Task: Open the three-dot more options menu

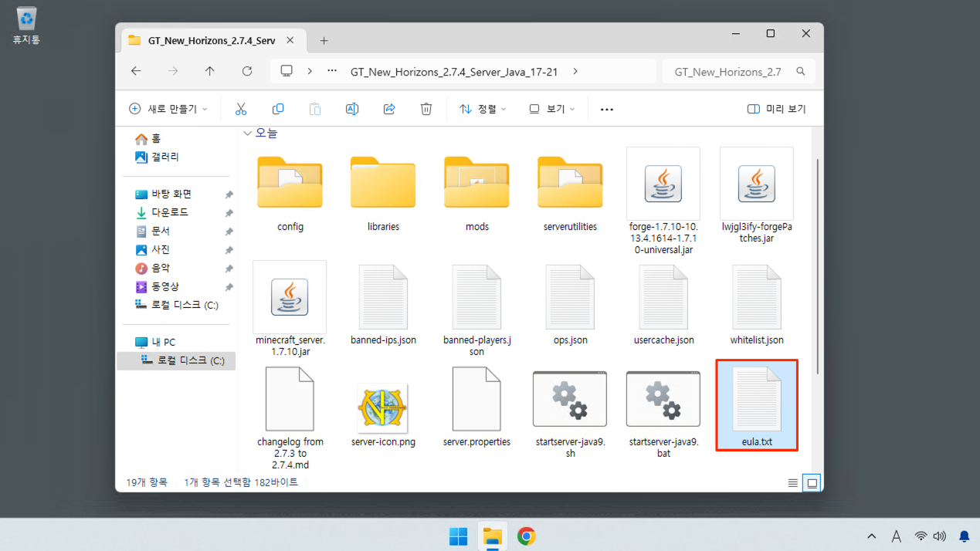Action: pos(607,110)
